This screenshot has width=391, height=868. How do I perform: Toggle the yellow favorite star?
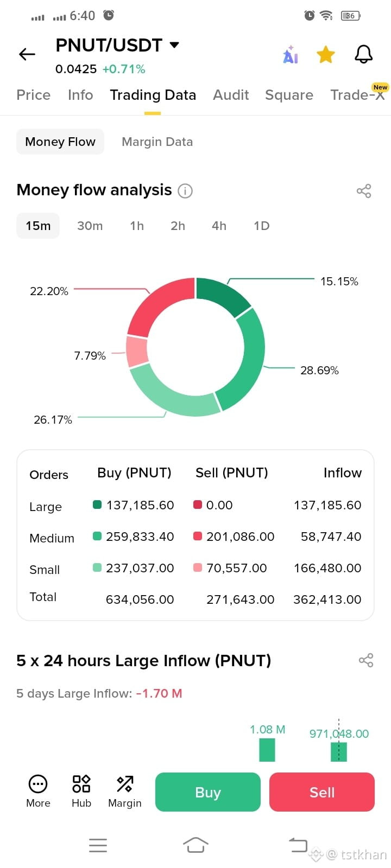(x=326, y=54)
